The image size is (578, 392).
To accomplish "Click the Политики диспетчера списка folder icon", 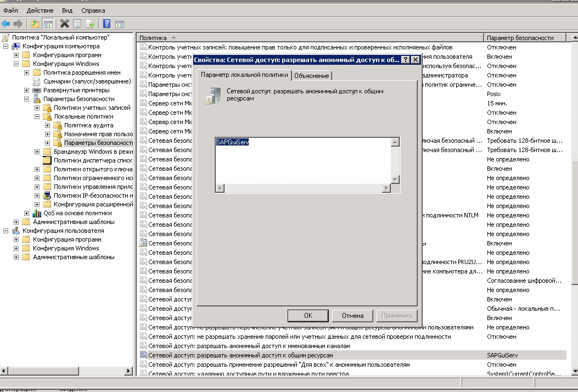I will tap(47, 160).
